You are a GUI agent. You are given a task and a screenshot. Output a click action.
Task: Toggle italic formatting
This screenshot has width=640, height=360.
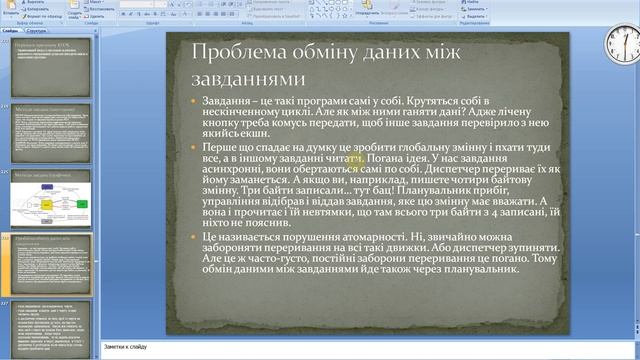pos(131,14)
